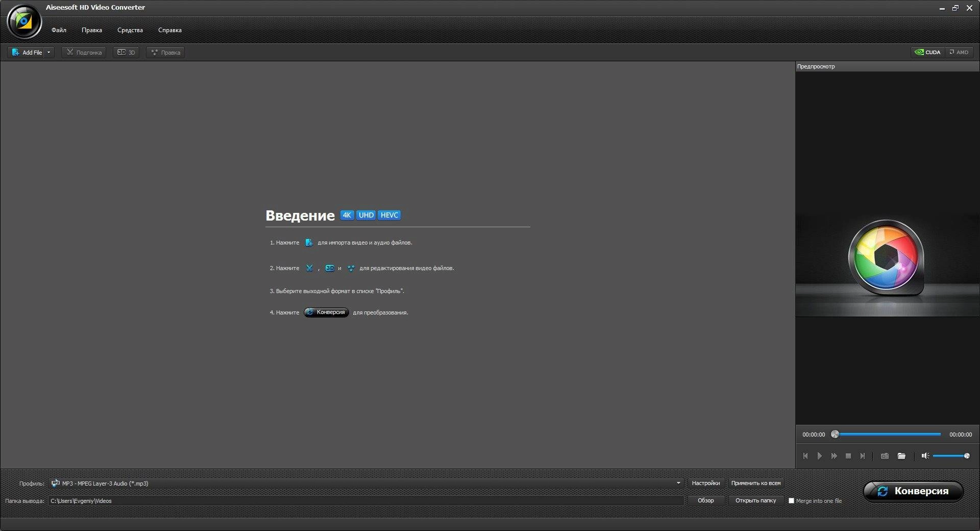Screen dimensions: 980x531
Task: Open the Правка menu in menu bar
Action: pyautogui.click(x=92, y=30)
